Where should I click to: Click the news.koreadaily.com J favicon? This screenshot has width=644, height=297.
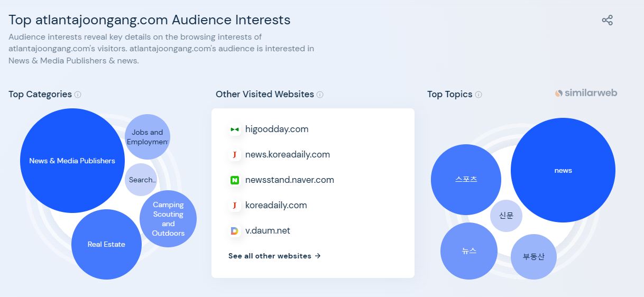(235, 155)
